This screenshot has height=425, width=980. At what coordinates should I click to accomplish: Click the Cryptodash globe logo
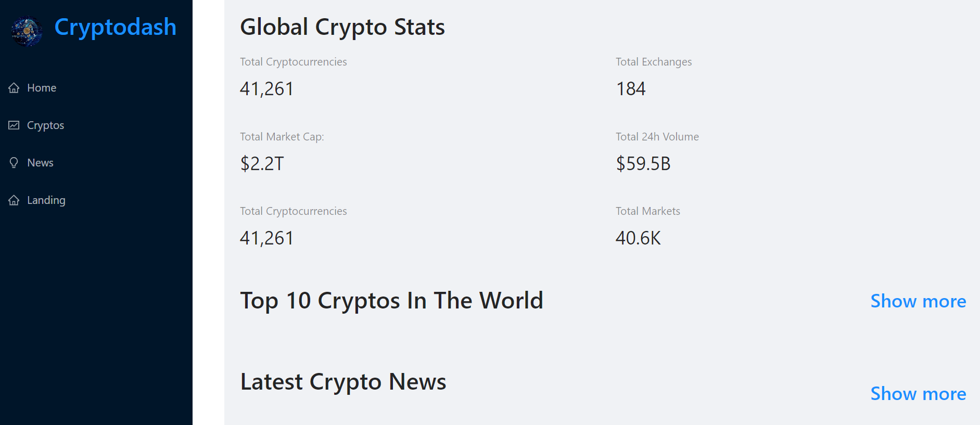[27, 31]
